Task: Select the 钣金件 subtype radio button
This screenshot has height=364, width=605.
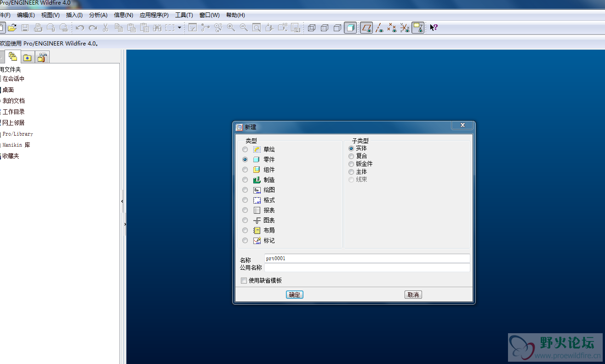Action: click(x=351, y=164)
